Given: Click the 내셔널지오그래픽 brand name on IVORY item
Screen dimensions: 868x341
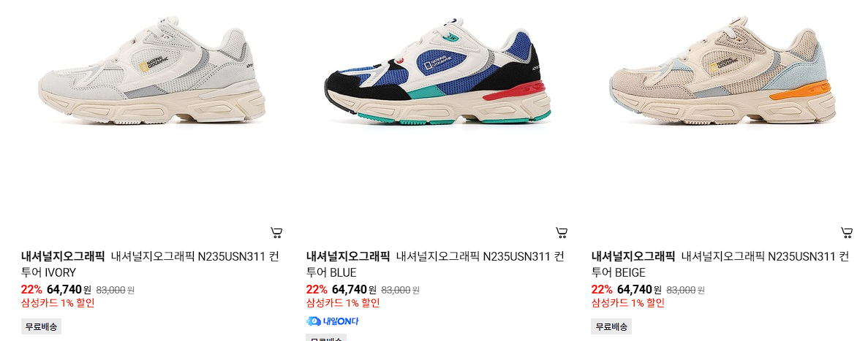Looking at the screenshot, I should point(63,256).
